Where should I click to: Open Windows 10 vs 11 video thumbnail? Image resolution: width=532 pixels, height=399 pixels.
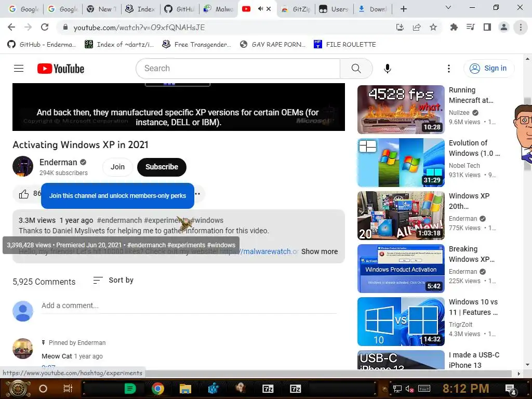(x=401, y=321)
